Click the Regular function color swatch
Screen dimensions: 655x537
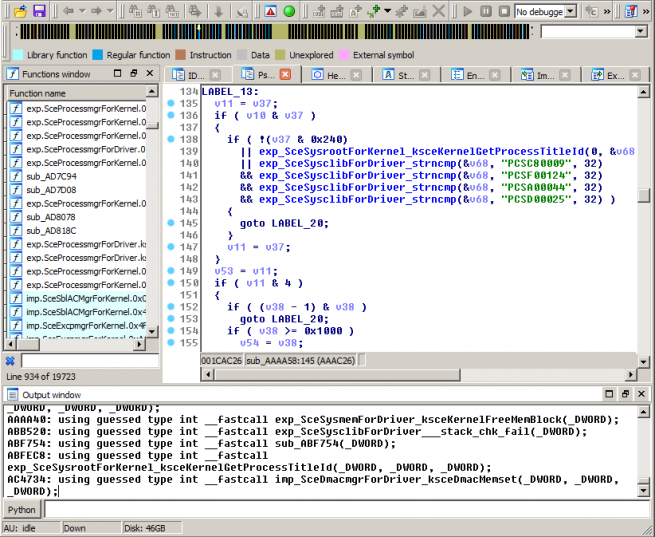coord(98,55)
